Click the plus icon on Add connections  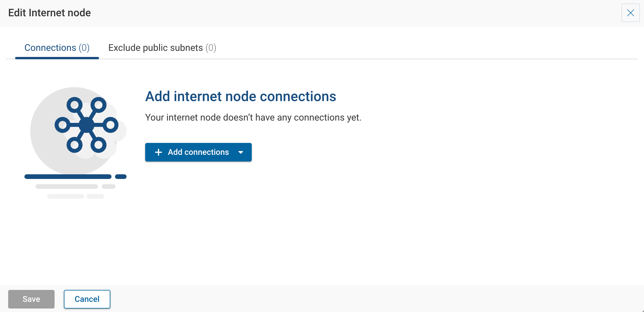(158, 152)
